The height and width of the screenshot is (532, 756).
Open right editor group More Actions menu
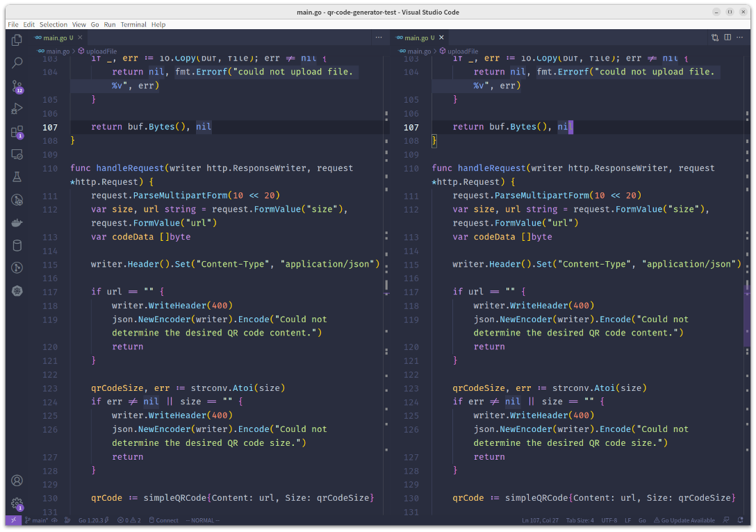(739, 38)
